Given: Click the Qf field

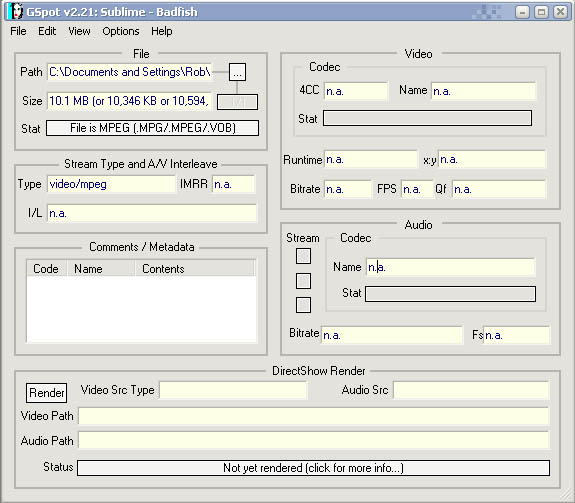Looking at the screenshot, I should [x=499, y=189].
